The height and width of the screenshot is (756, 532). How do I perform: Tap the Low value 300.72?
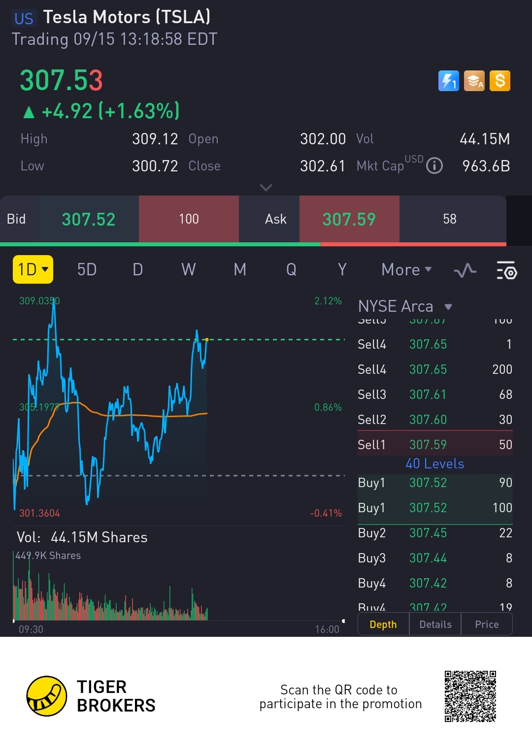[155, 166]
